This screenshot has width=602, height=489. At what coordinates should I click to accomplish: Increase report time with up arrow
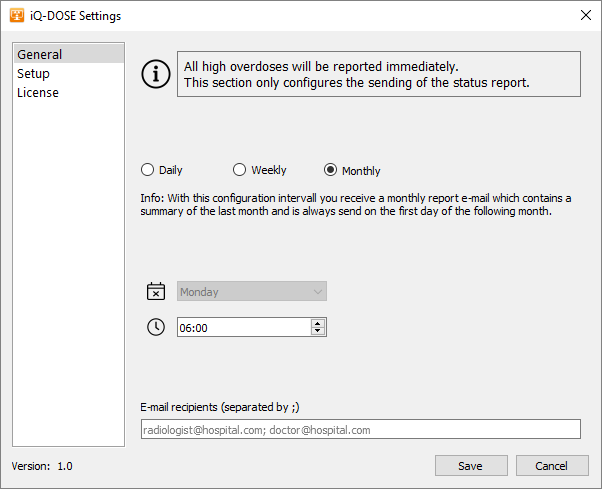[318, 323]
